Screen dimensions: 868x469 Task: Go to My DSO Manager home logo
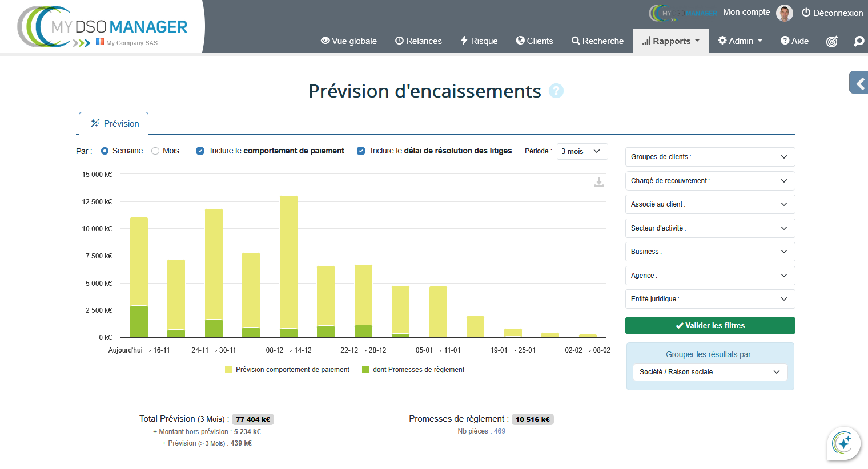tap(103, 27)
